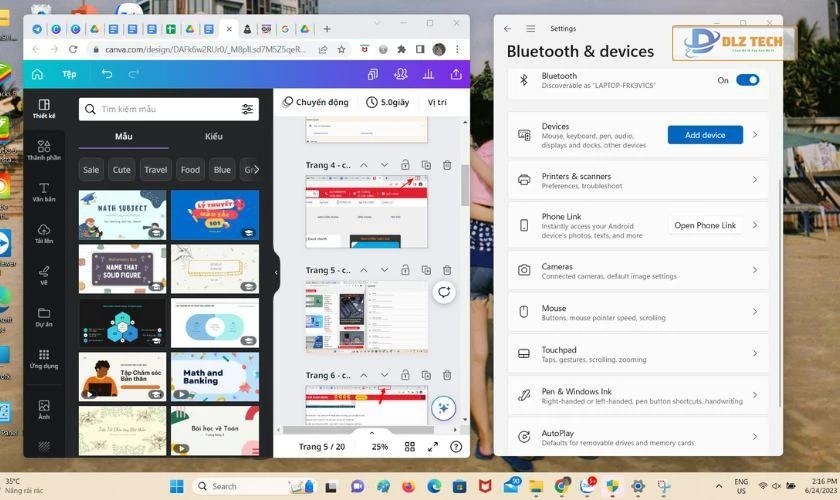Image resolution: width=840 pixels, height=500 pixels.
Task: Lock Trang 6 page
Action: 406,375
